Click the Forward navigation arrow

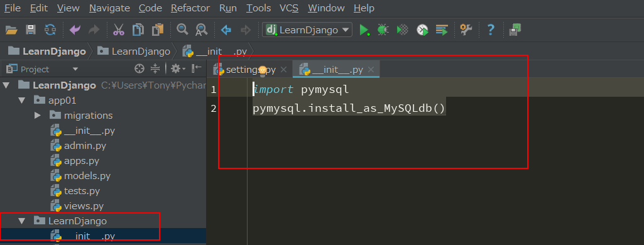pyautogui.click(x=246, y=30)
